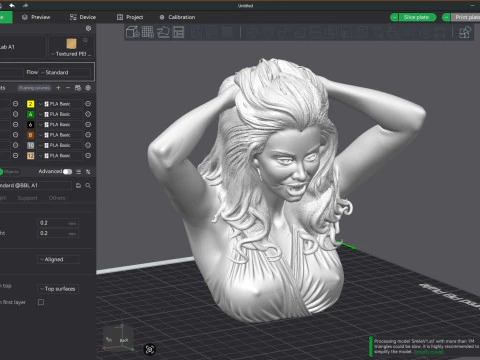The width and height of the screenshot is (480, 360).
Task: Click the compare presets icon beside Advanced
Action: point(79,172)
